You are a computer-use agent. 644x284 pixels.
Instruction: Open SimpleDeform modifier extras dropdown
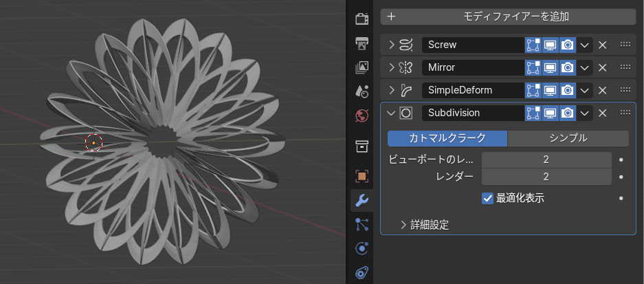585,90
